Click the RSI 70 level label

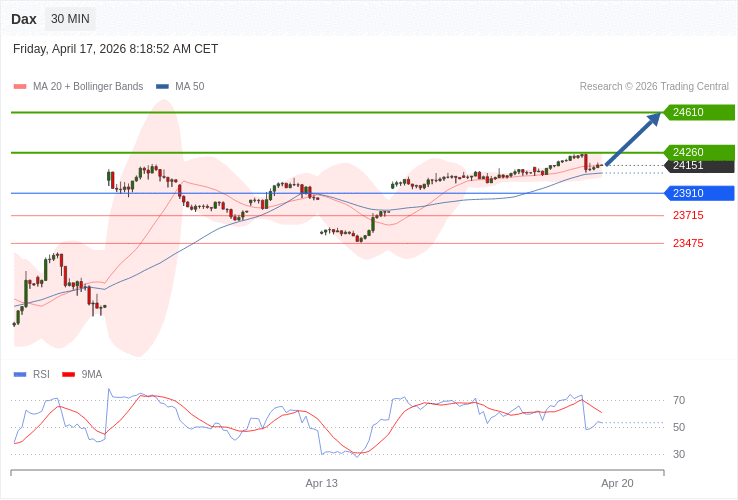(x=679, y=400)
